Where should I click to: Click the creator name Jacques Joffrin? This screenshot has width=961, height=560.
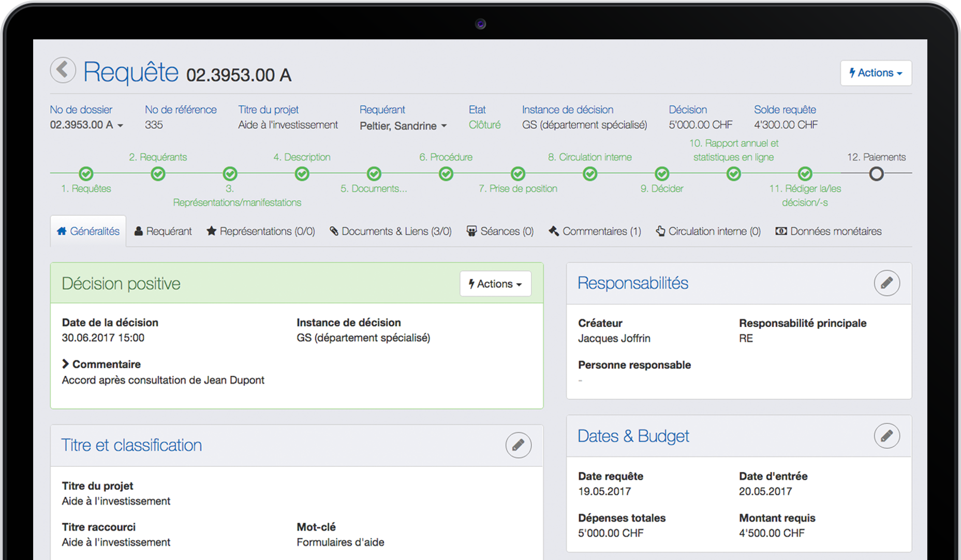(x=614, y=338)
